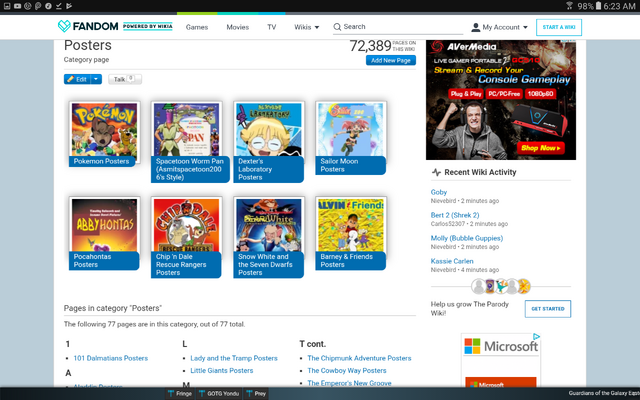640x400 pixels.
Task: Click first gray default contributor avatar
Action: coord(478,286)
